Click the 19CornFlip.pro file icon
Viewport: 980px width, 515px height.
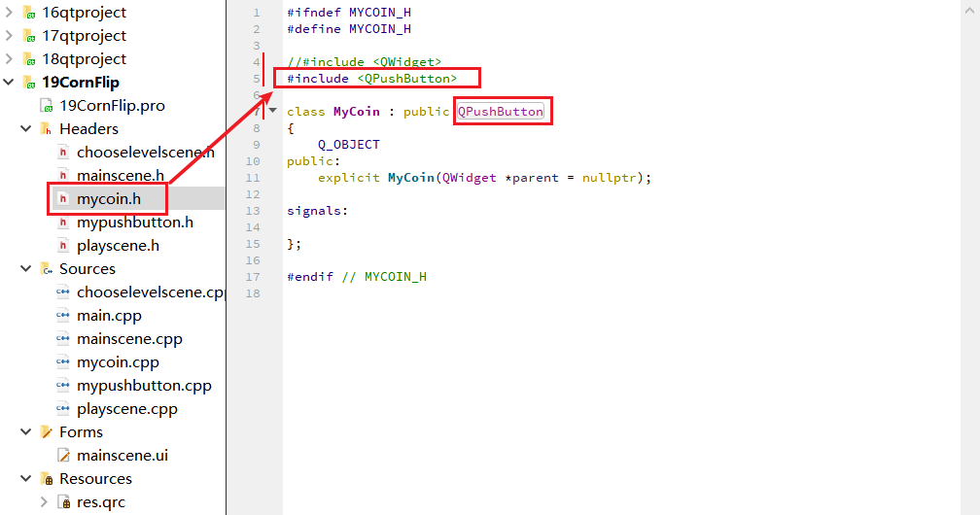point(47,106)
